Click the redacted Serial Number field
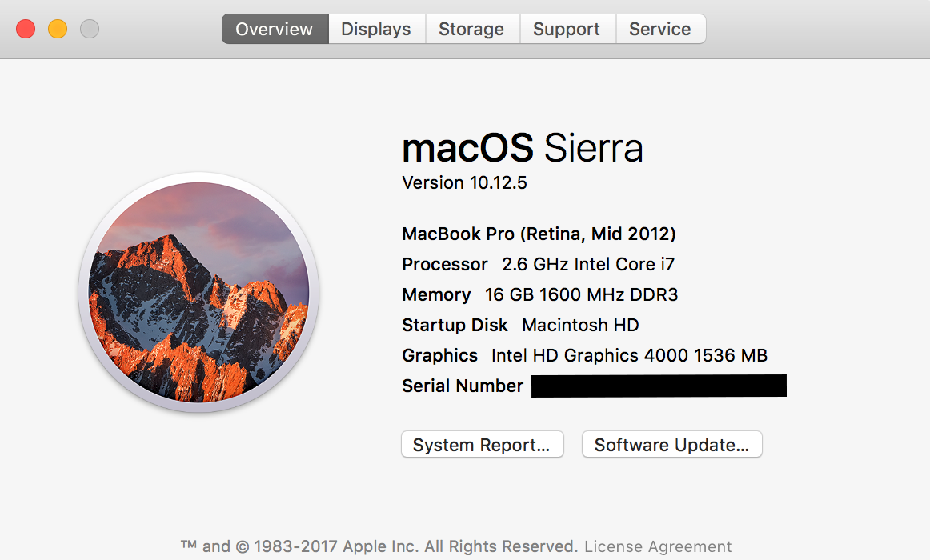Screen dimensions: 930x560 [659, 386]
